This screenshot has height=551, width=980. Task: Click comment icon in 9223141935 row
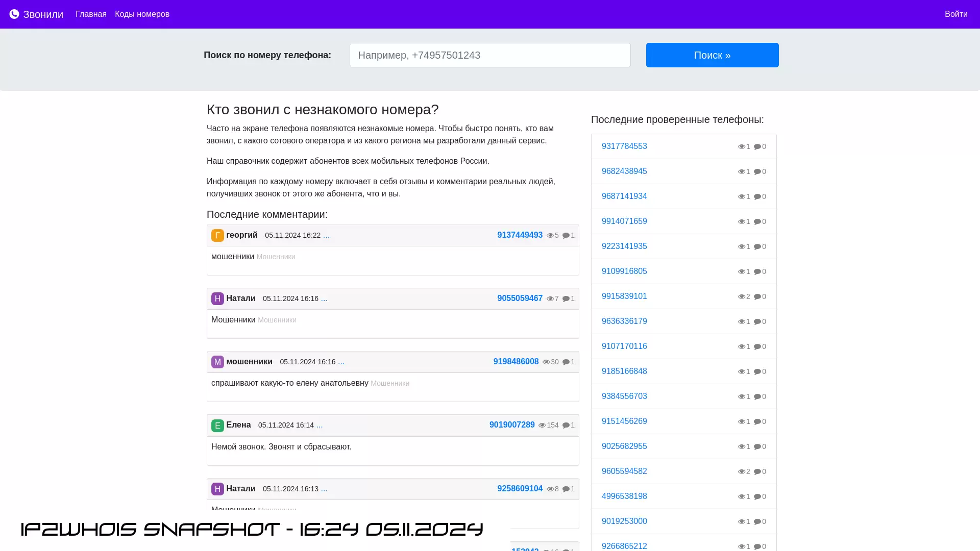757,247
